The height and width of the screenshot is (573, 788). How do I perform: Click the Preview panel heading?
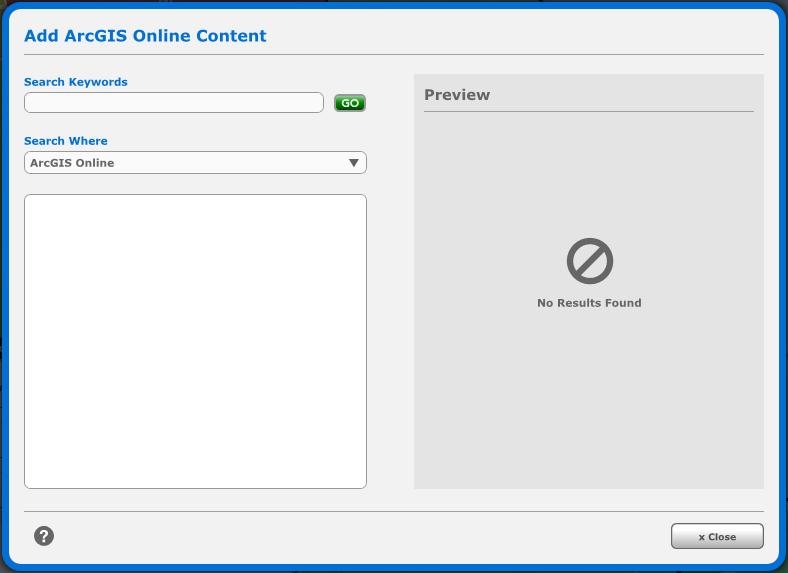point(457,95)
